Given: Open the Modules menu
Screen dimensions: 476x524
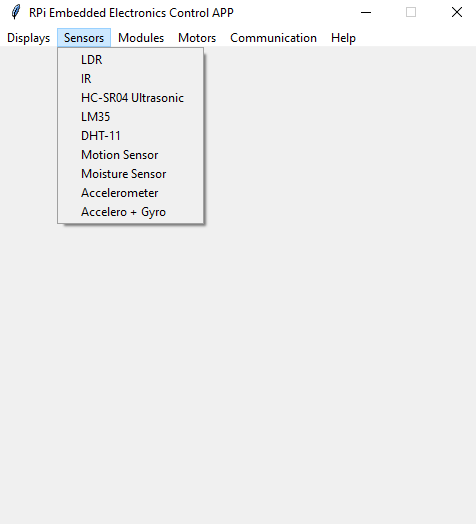Looking at the screenshot, I should 141,38.
